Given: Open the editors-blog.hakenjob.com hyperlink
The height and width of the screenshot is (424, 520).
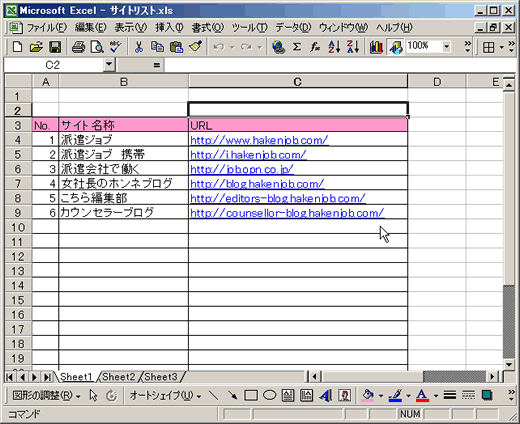Looking at the screenshot, I should coord(278,198).
